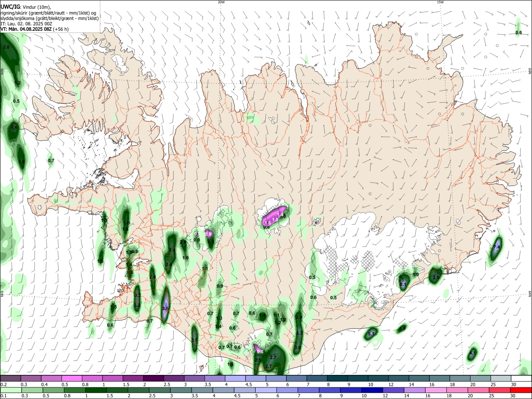Click the 3.3 precipitation value

(x=299, y=333)
